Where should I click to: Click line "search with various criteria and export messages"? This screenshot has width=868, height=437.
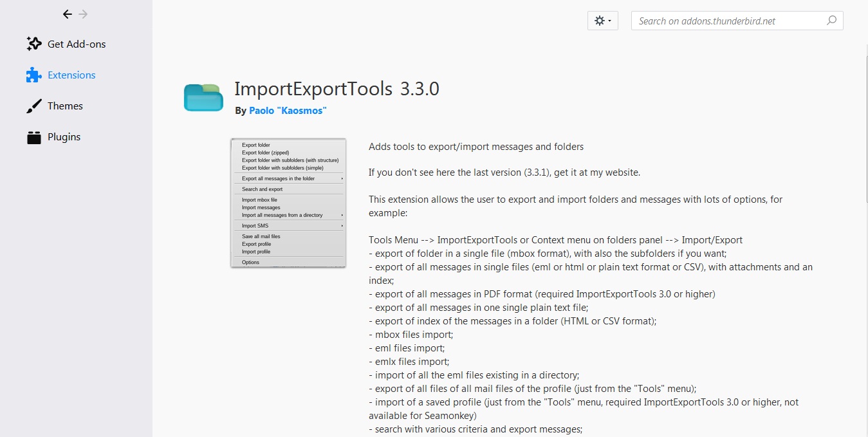point(476,429)
